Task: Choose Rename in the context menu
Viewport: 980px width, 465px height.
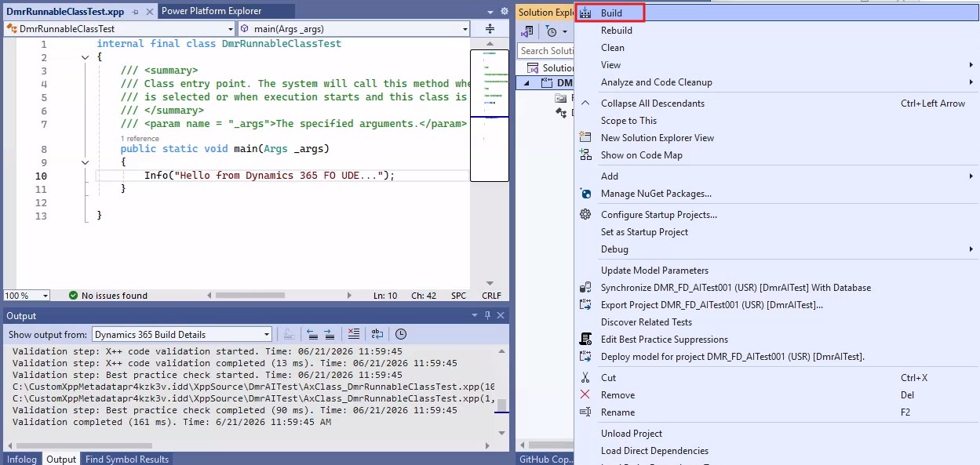Action: (777, 412)
